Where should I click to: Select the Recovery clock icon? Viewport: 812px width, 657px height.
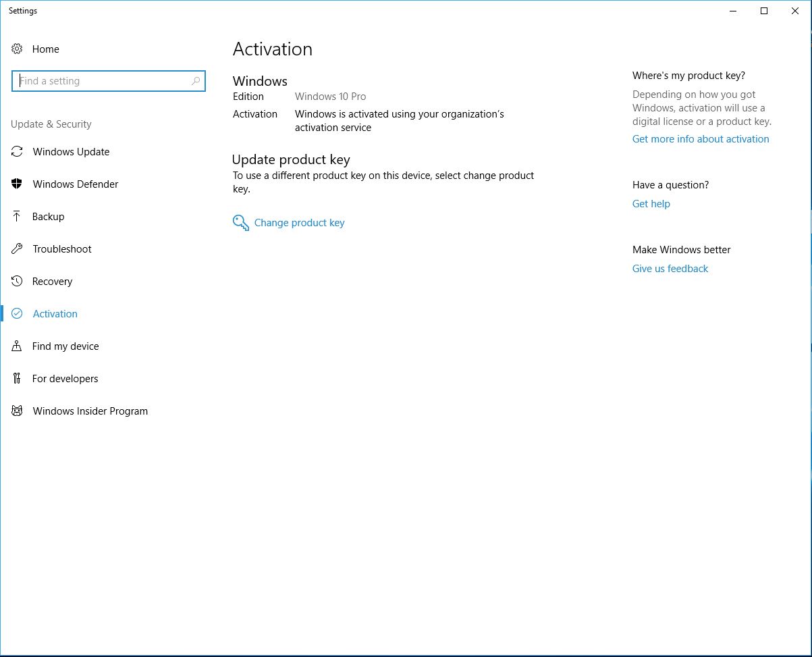coord(17,281)
